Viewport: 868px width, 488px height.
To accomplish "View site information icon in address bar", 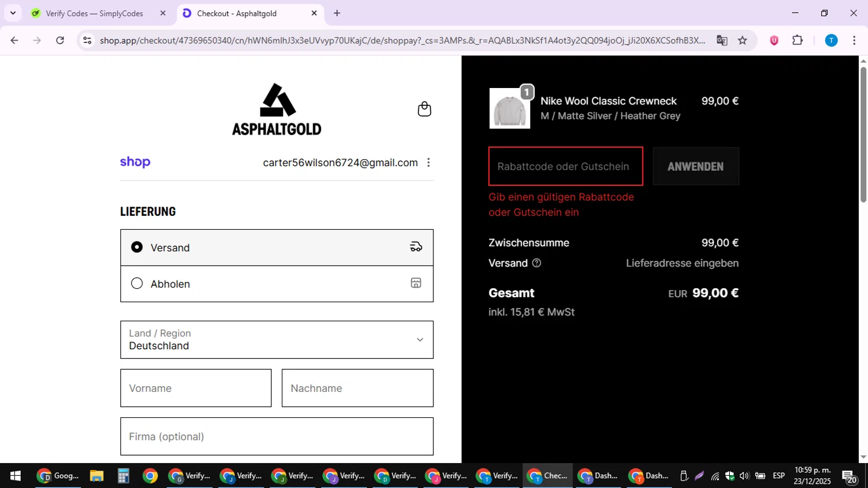I will click(87, 41).
